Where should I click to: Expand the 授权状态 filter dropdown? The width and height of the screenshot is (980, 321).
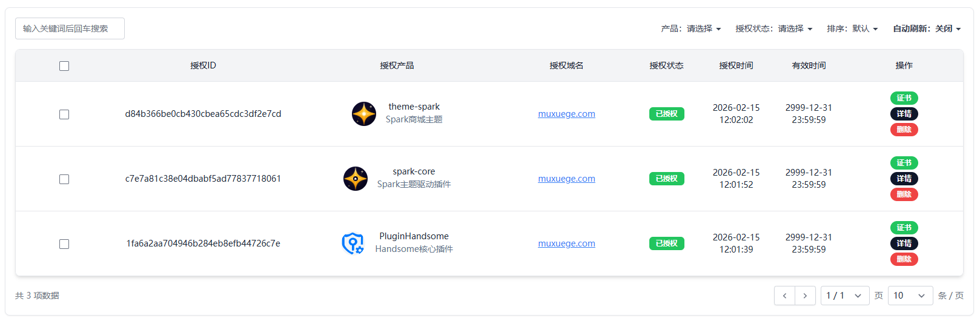[773, 28]
